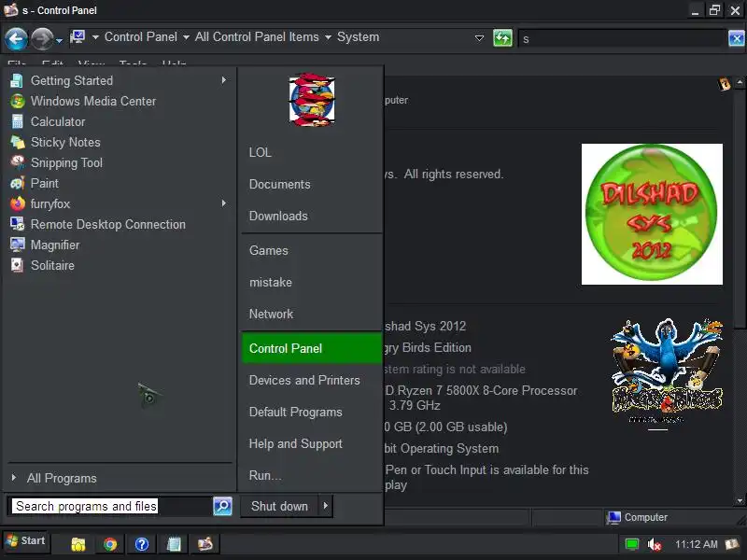The width and height of the screenshot is (747, 560).
Task: Click the green network tray icon
Action: click(x=632, y=544)
